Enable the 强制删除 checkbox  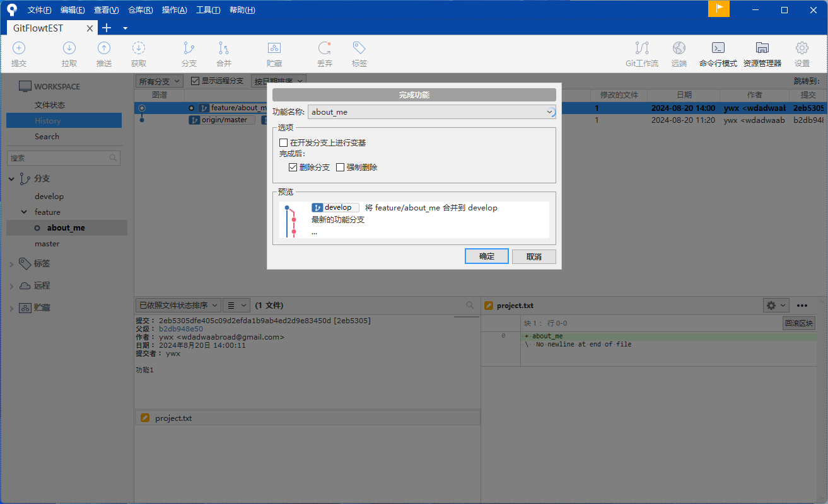click(341, 168)
